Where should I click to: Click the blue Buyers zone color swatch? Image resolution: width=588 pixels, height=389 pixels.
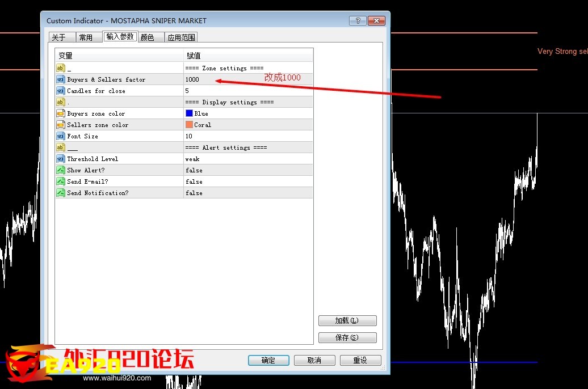point(189,113)
